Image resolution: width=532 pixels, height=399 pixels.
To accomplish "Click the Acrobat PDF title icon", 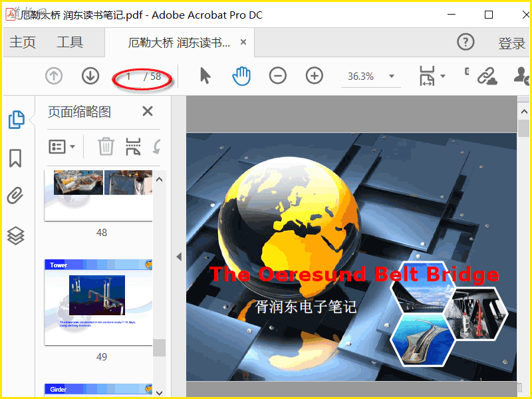I will [11, 15].
